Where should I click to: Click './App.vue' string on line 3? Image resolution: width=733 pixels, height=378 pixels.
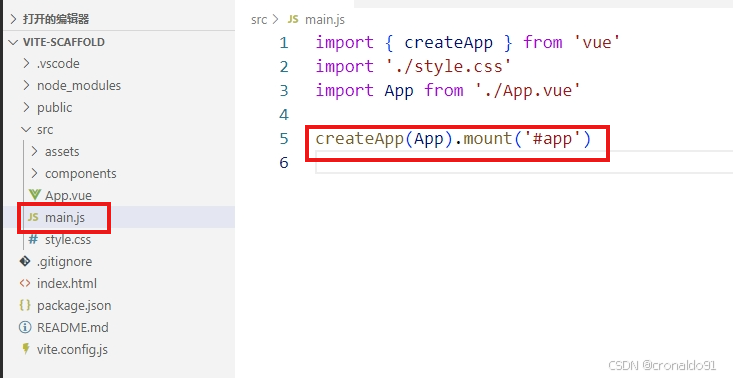pyautogui.click(x=528, y=90)
